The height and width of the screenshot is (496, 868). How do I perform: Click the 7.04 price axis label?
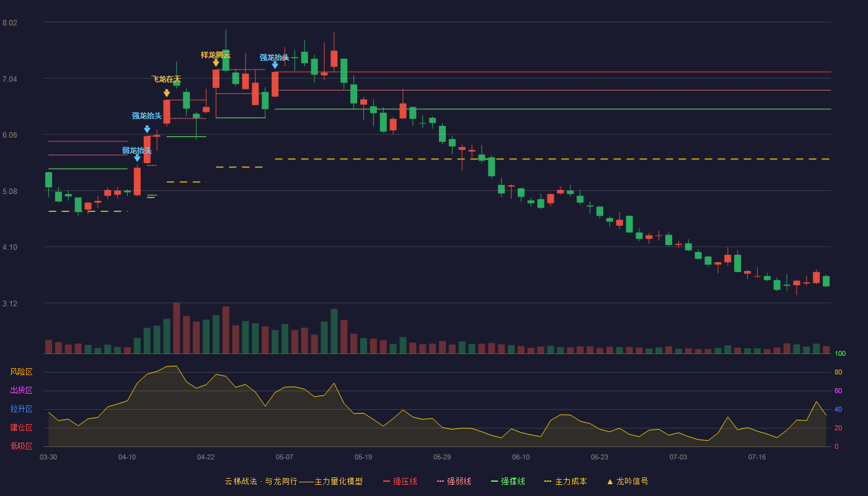click(x=10, y=79)
